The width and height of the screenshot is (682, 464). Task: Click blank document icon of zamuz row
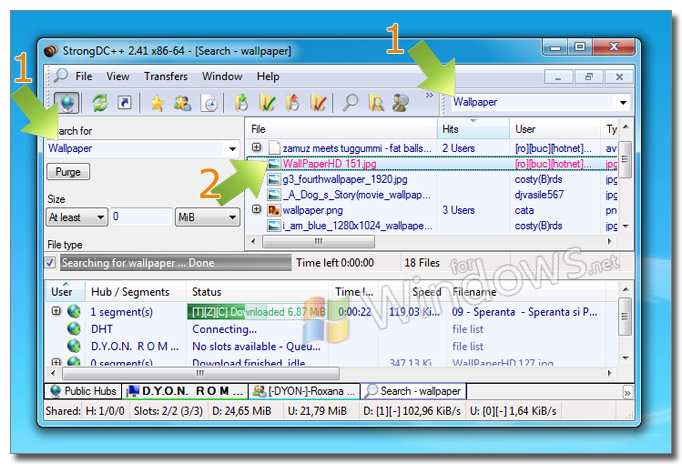[x=274, y=148]
